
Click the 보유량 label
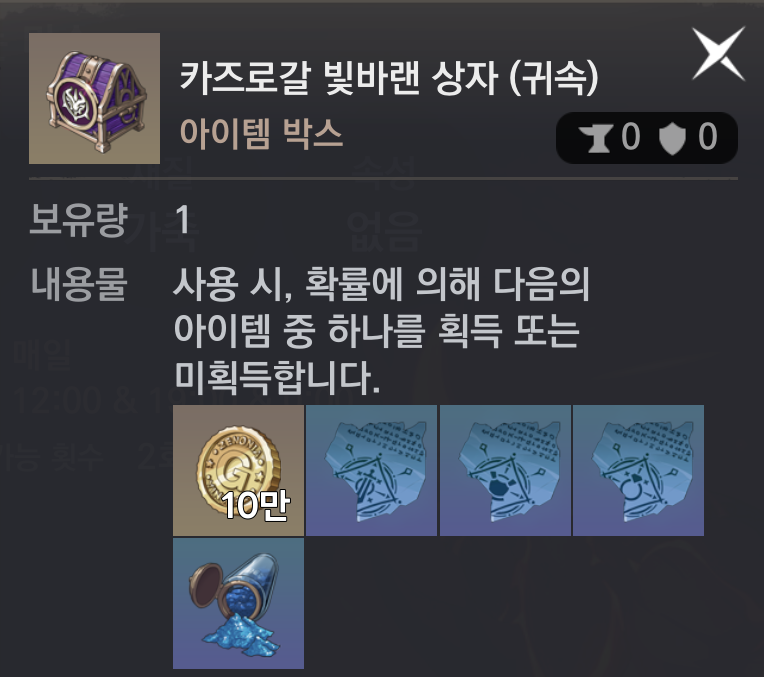(78, 220)
